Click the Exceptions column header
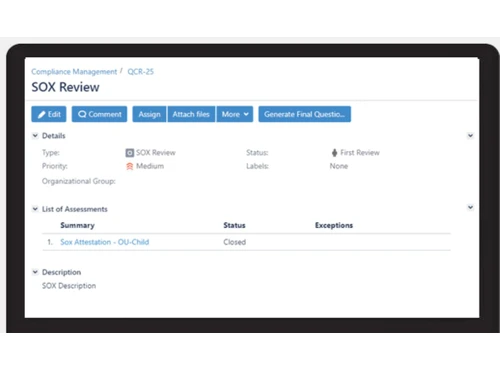500x375 pixels. 334,225
